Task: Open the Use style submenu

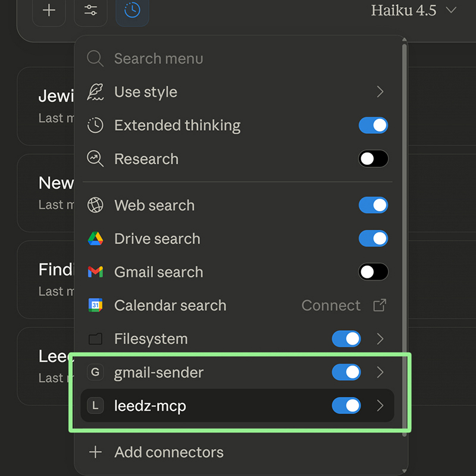Action: point(380,92)
